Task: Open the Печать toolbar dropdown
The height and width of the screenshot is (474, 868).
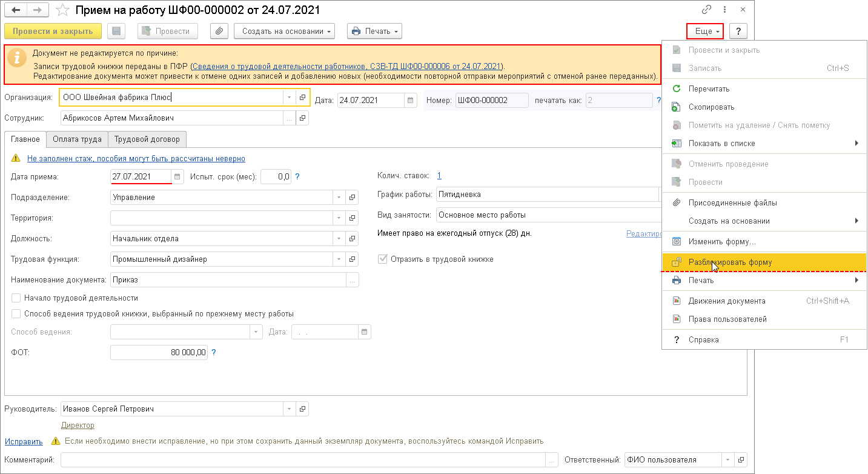Action: (374, 31)
